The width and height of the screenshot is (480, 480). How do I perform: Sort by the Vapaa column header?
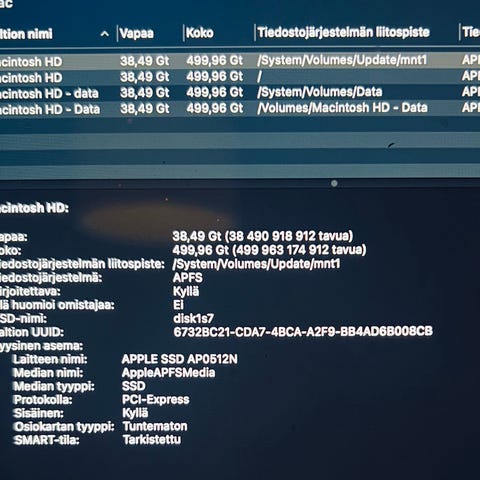click(x=137, y=33)
